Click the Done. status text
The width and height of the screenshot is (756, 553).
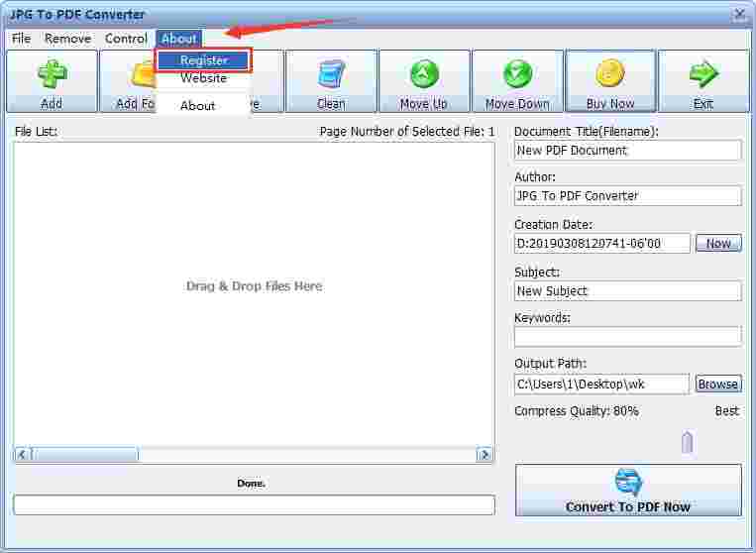(x=252, y=483)
